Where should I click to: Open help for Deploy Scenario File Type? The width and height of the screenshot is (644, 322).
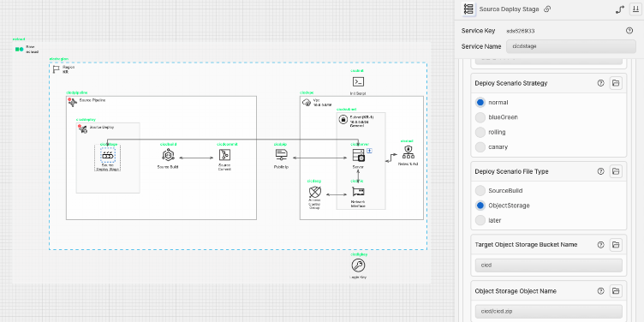pyautogui.click(x=601, y=171)
